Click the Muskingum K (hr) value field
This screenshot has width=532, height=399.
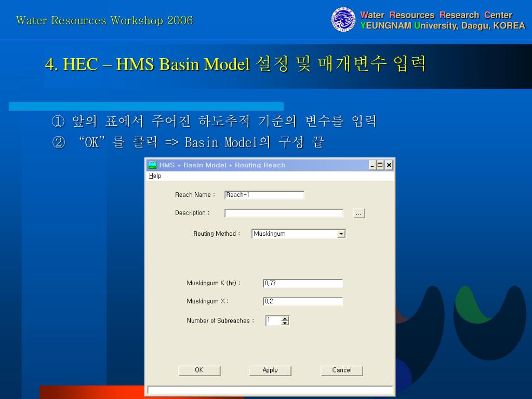(x=303, y=283)
